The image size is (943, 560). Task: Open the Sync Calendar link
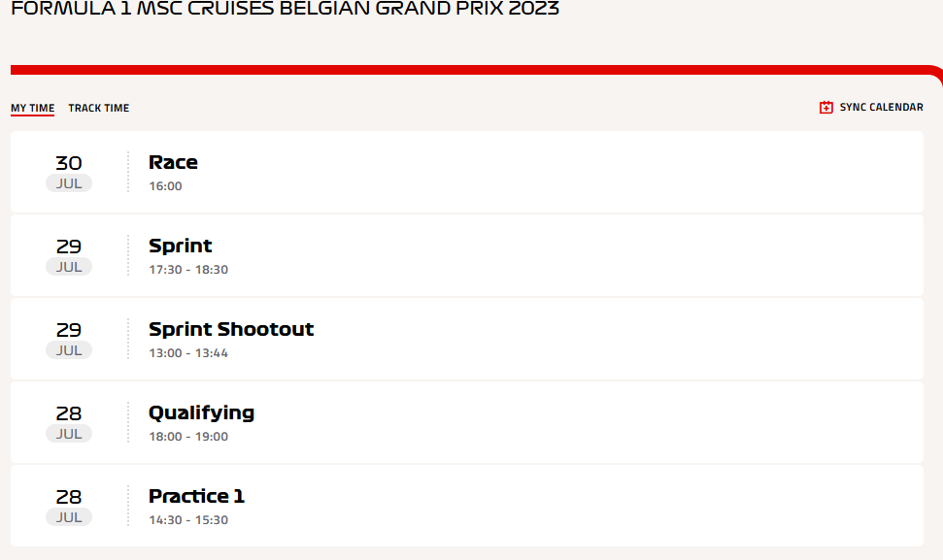click(871, 108)
